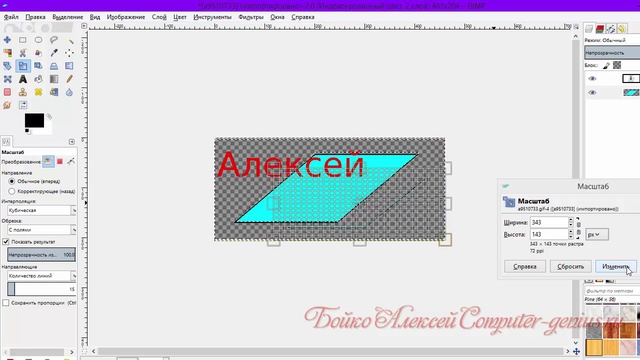Image resolution: width=640 pixels, height=360 pixels.
Task: Choose corrective backward direction radio
Action: pos(11,191)
